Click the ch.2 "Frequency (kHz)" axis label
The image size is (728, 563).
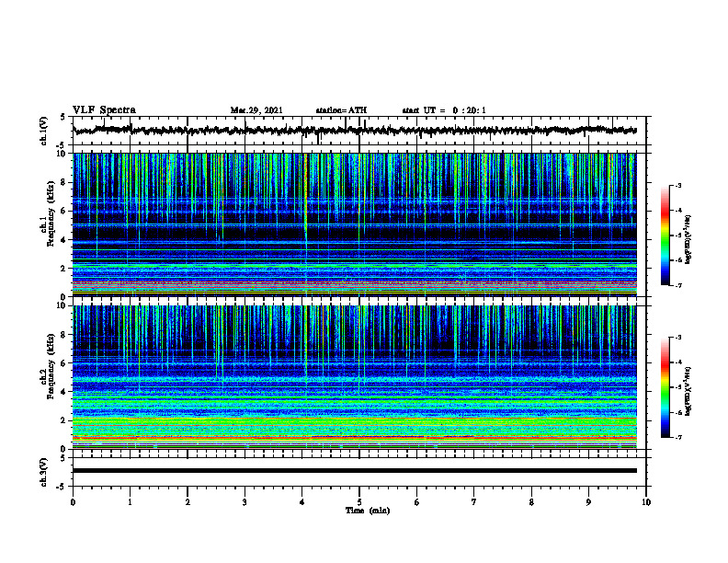[51, 366]
